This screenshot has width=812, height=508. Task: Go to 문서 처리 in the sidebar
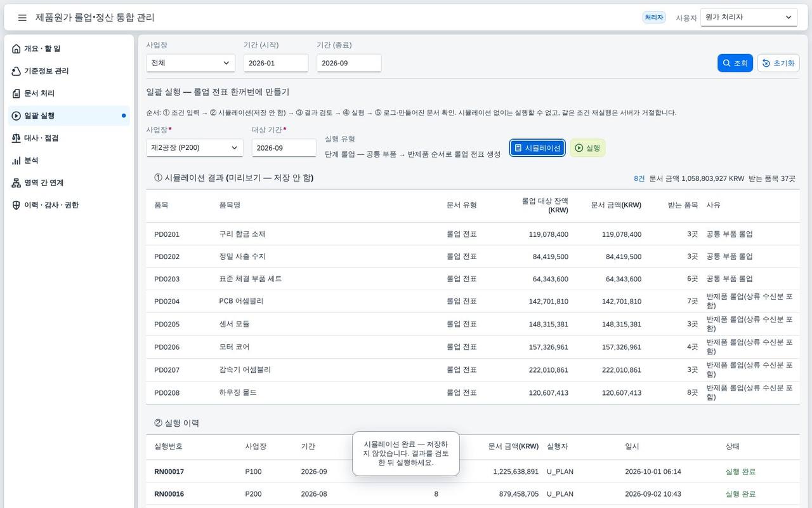pyautogui.click(x=69, y=93)
